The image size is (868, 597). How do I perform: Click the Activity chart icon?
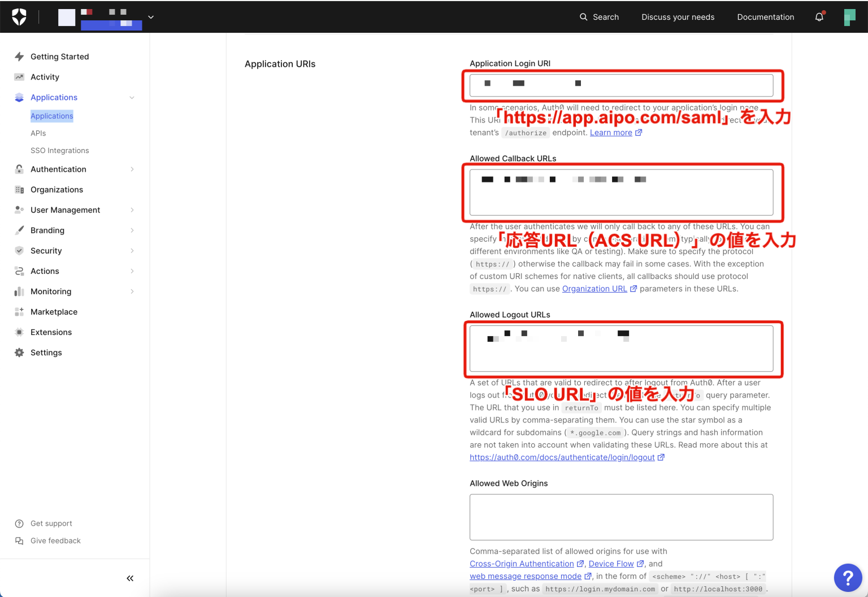tap(19, 77)
